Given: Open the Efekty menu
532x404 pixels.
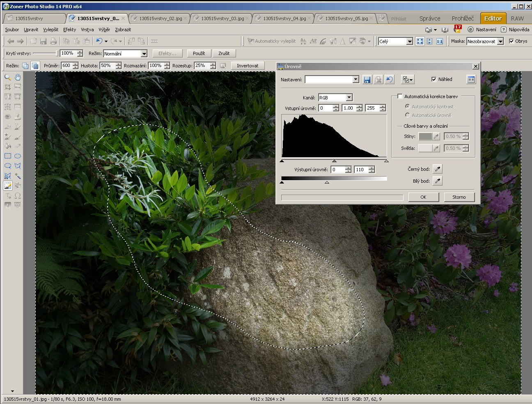Looking at the screenshot, I should tap(69, 30).
